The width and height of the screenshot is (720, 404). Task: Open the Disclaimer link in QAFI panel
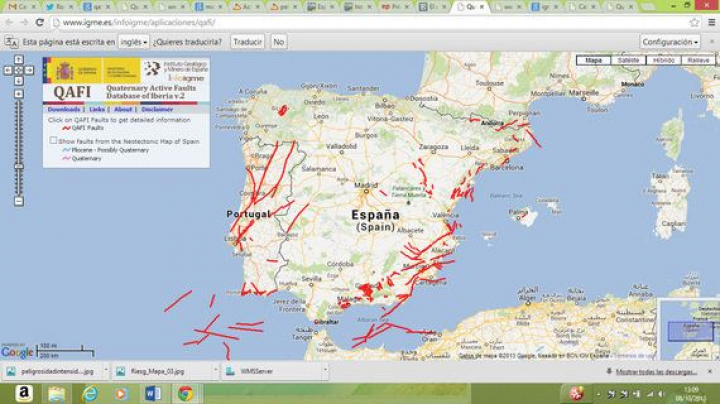tap(157, 109)
